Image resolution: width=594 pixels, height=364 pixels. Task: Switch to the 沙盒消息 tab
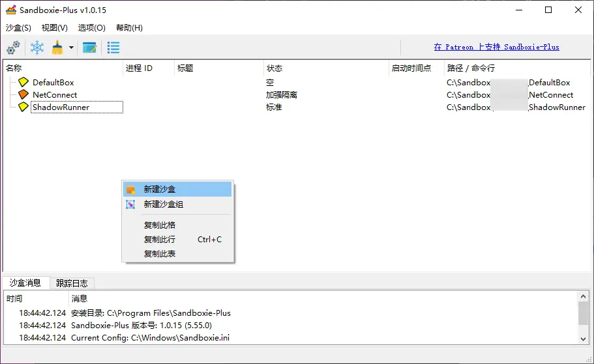(x=25, y=283)
